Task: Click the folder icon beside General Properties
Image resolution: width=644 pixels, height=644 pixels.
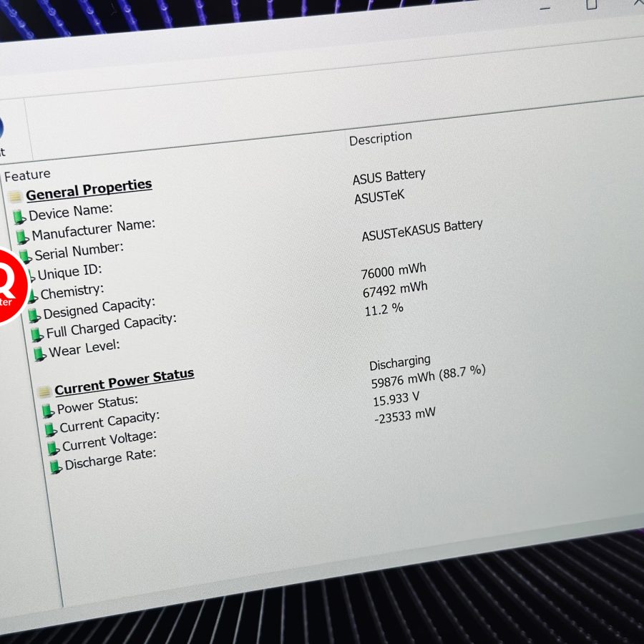Action: (x=15, y=197)
